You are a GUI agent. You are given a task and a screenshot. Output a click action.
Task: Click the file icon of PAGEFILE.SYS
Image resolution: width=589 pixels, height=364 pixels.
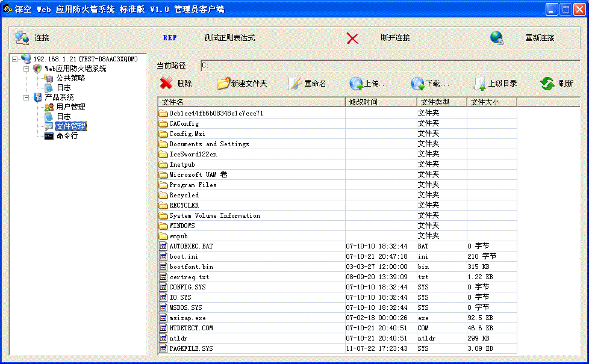pos(163,348)
